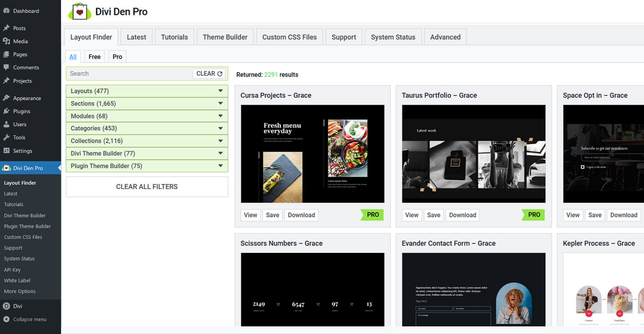
Task: Expand the Modules (68) filter
Action: [x=147, y=116]
